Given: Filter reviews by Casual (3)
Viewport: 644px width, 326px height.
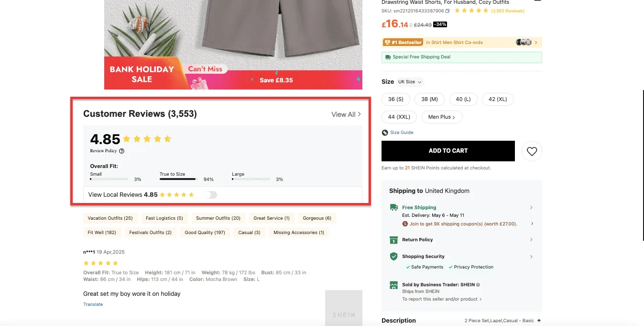Looking at the screenshot, I should pos(249,233).
